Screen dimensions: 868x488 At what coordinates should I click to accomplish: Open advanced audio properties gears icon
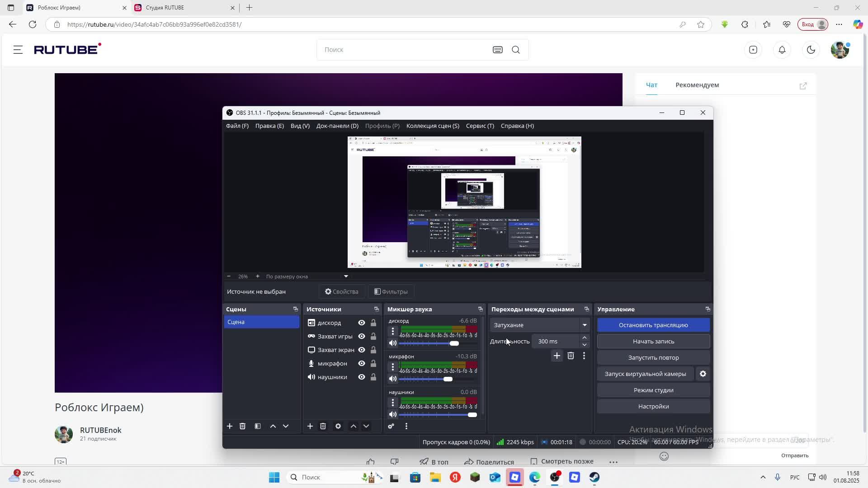[x=391, y=426]
